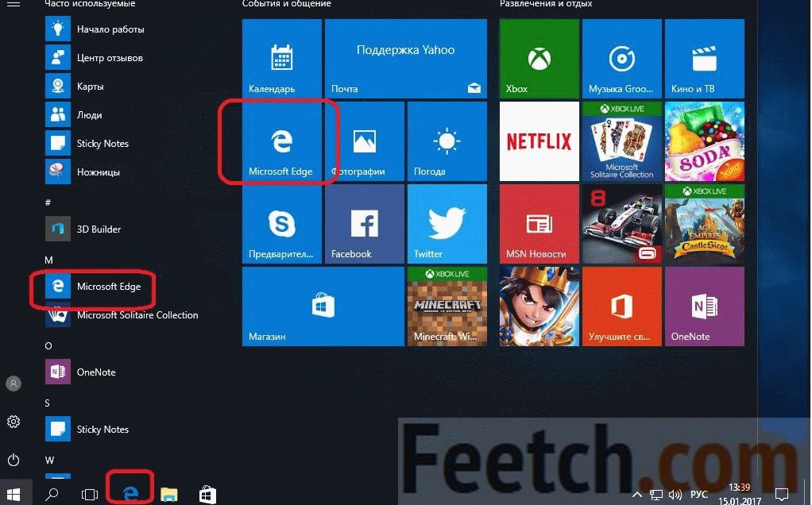812x505 pixels.
Task: Select 3D Builder from the app list
Action: 99,229
